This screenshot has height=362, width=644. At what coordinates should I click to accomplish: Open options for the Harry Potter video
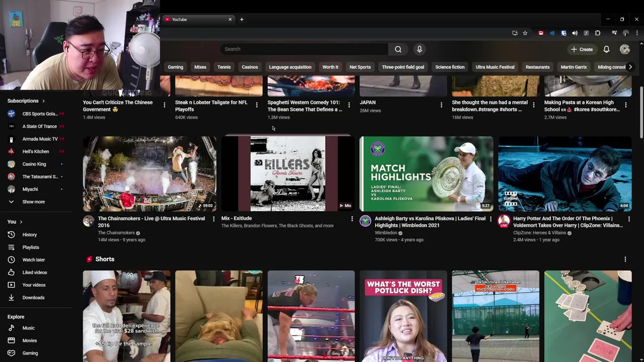pyautogui.click(x=628, y=219)
